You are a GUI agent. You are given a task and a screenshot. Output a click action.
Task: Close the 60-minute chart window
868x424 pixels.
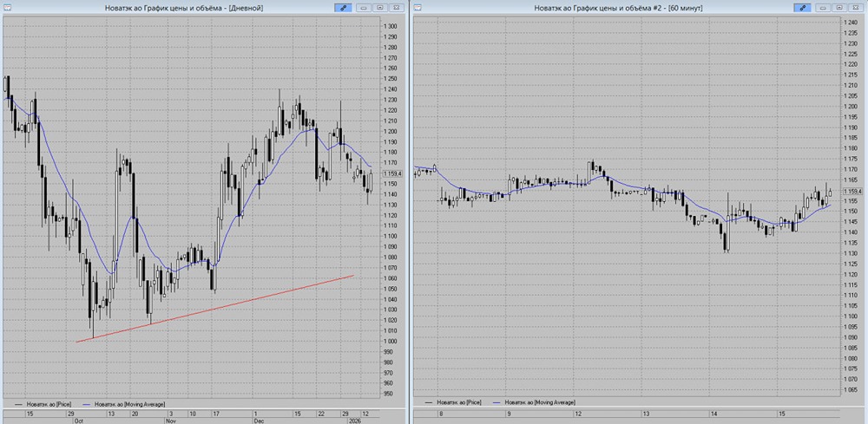pos(856,8)
